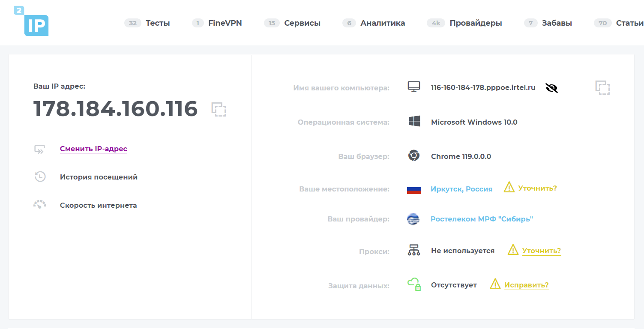Click the Иркутск, Россия location link
This screenshot has width=644, height=329.
[x=461, y=189]
